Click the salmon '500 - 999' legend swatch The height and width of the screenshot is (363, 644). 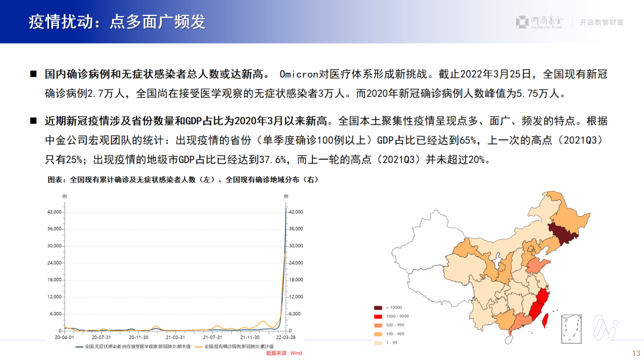(378, 325)
